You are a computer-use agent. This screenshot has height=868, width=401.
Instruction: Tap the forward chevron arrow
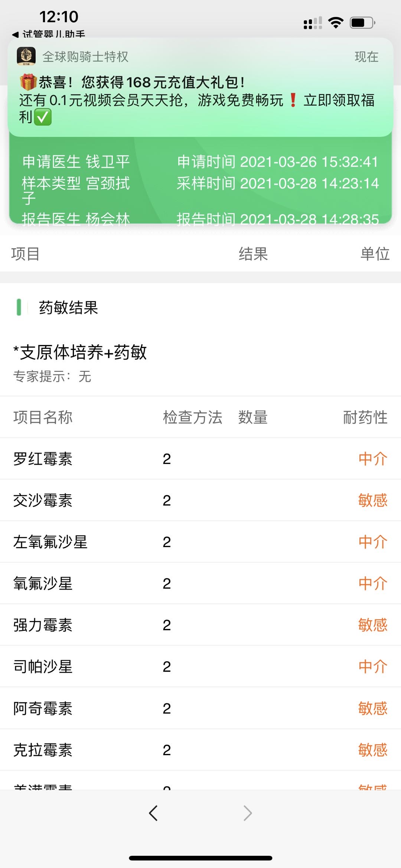point(248,813)
